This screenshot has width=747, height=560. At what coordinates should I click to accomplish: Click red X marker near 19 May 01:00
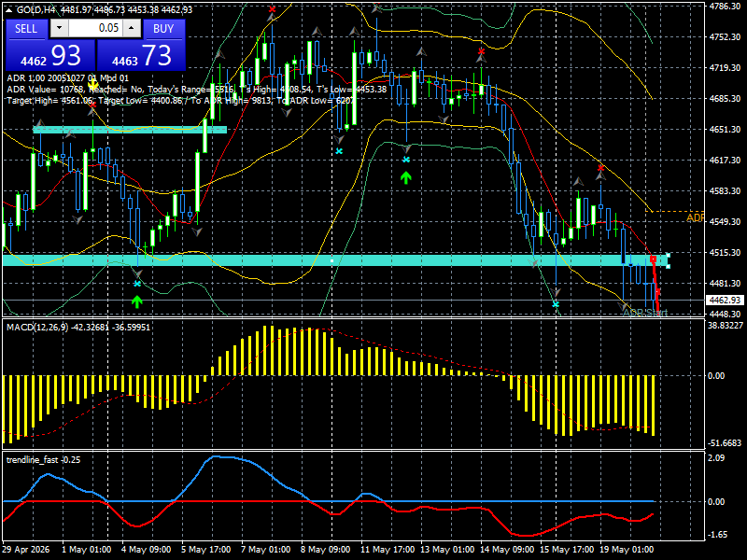[600, 168]
